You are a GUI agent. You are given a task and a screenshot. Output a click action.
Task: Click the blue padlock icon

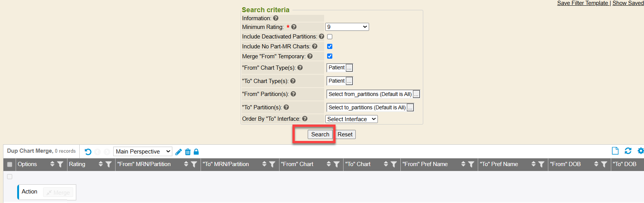coord(196,152)
